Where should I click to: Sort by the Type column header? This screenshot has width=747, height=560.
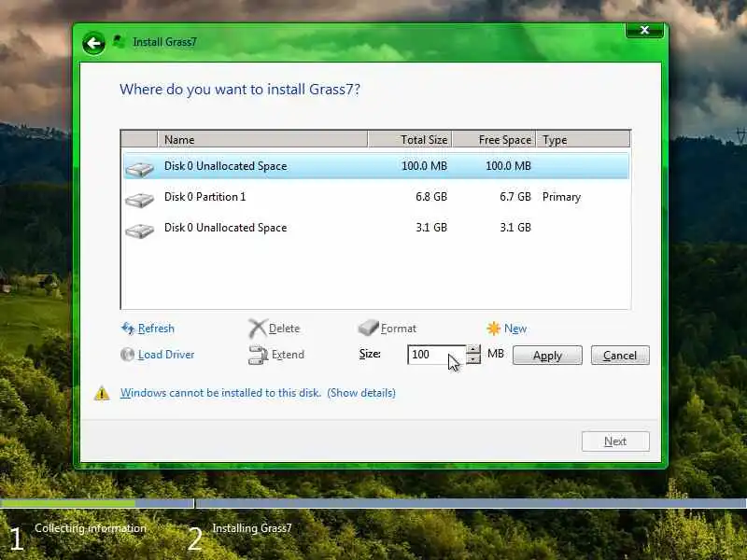[x=583, y=139]
